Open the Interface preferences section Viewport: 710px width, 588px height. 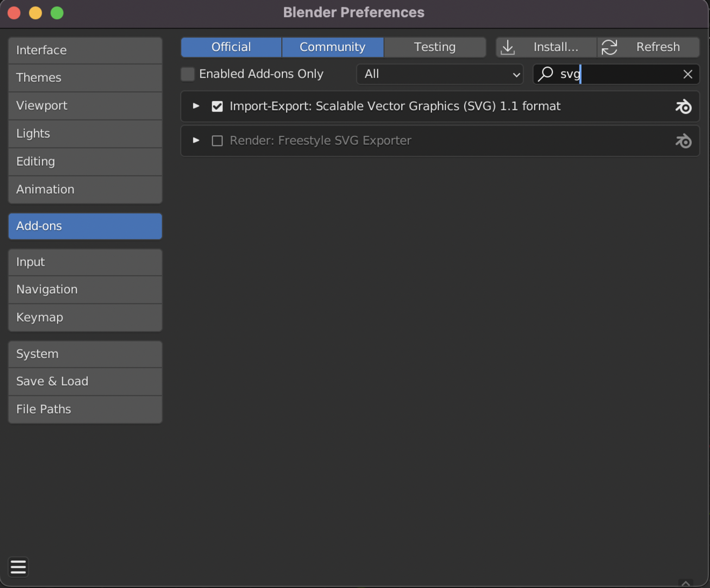[x=85, y=51]
